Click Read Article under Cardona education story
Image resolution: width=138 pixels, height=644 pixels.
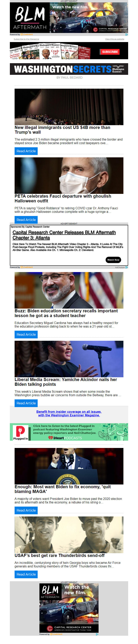(26, 334)
